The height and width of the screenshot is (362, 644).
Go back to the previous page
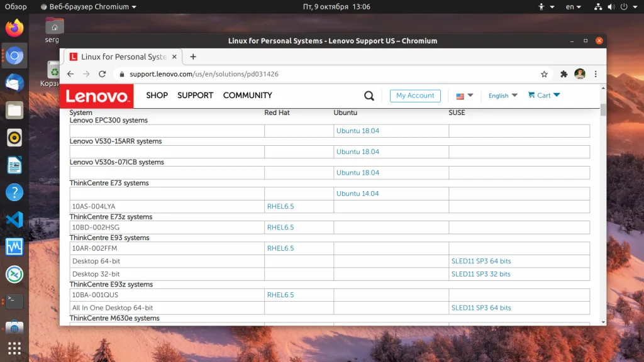(70, 74)
